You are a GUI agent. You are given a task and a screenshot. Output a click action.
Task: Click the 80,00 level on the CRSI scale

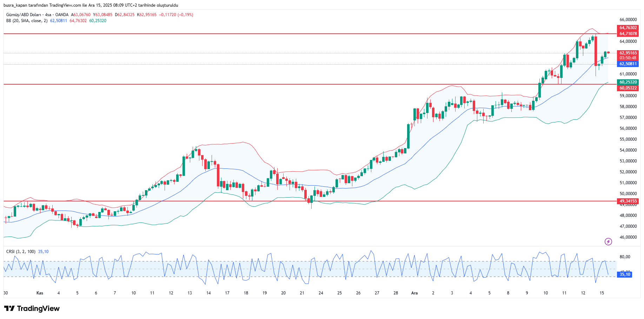pos(625,257)
